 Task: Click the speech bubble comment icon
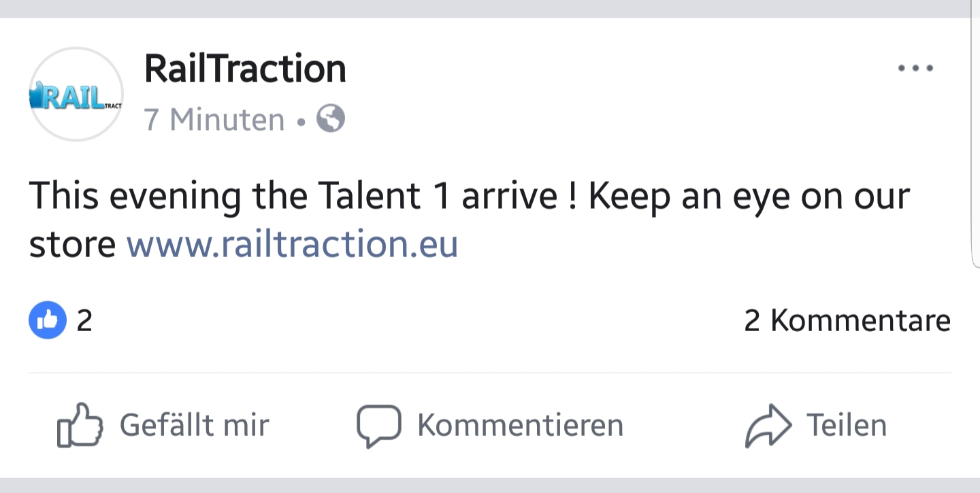pos(378,426)
